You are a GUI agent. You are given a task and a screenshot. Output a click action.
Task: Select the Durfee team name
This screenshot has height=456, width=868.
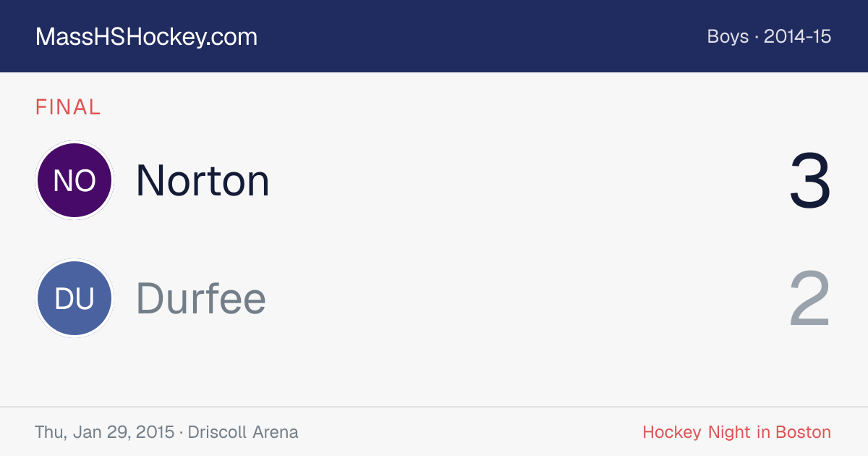click(201, 298)
